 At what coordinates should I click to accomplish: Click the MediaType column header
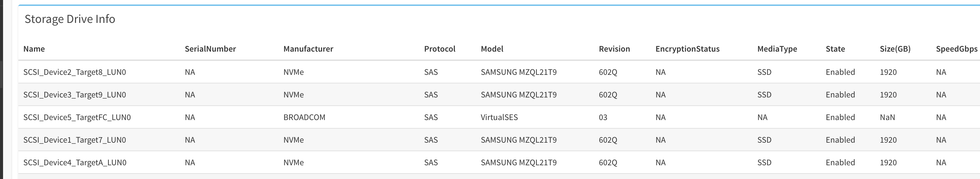(x=777, y=49)
